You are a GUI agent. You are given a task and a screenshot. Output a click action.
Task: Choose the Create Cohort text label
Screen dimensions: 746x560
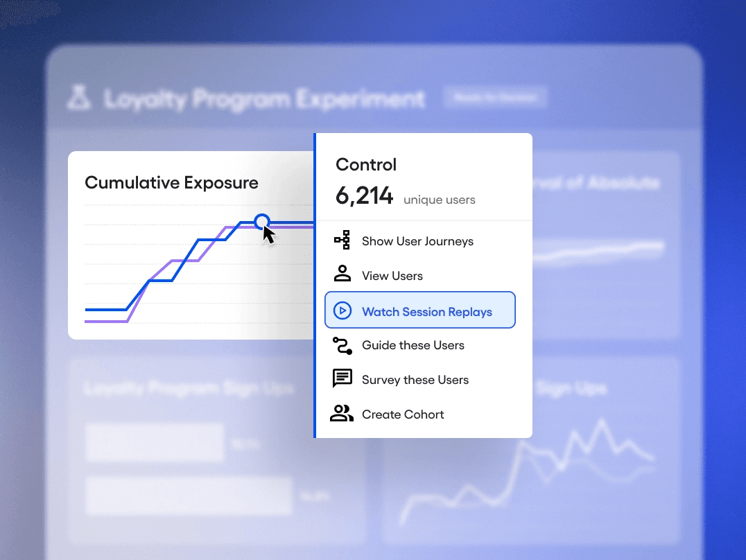point(403,414)
